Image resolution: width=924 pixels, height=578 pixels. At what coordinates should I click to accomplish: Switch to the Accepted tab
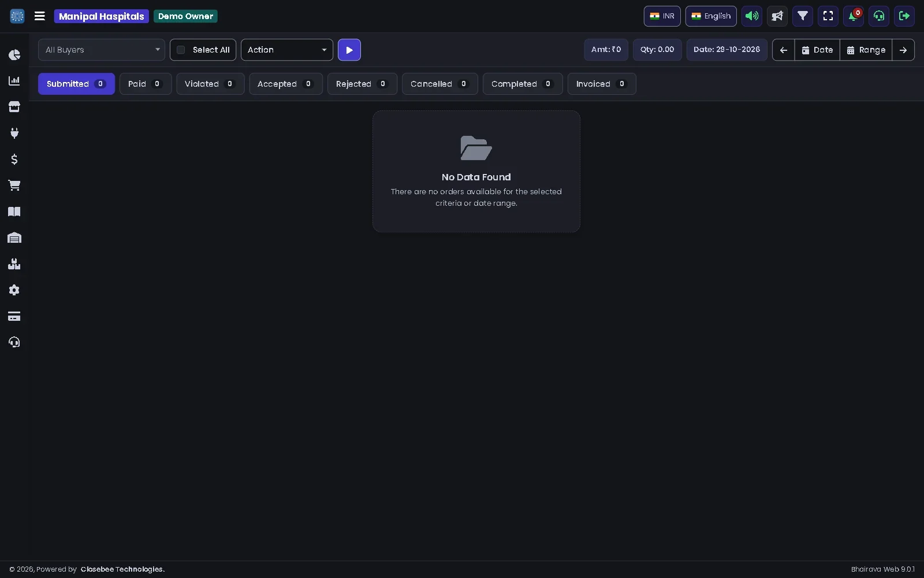click(286, 84)
